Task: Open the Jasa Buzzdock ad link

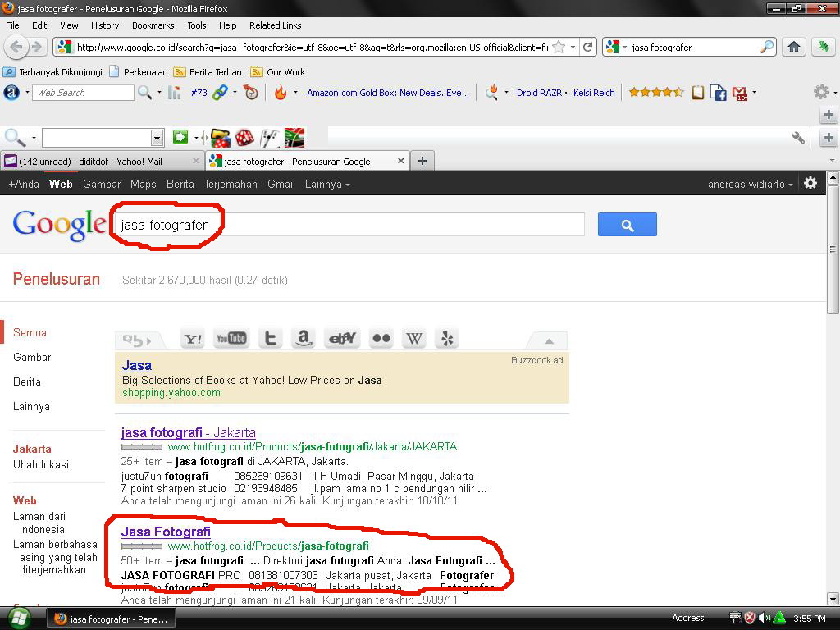Action: pyautogui.click(x=137, y=365)
